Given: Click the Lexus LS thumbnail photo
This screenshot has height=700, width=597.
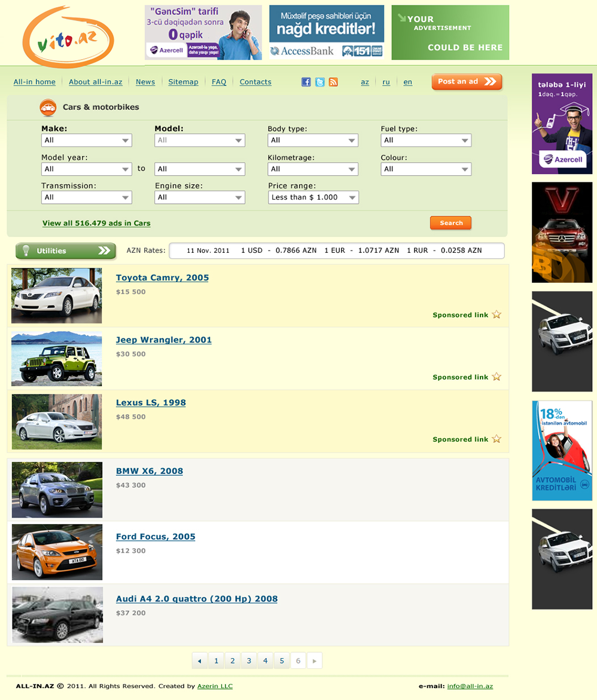Looking at the screenshot, I should coord(57,421).
